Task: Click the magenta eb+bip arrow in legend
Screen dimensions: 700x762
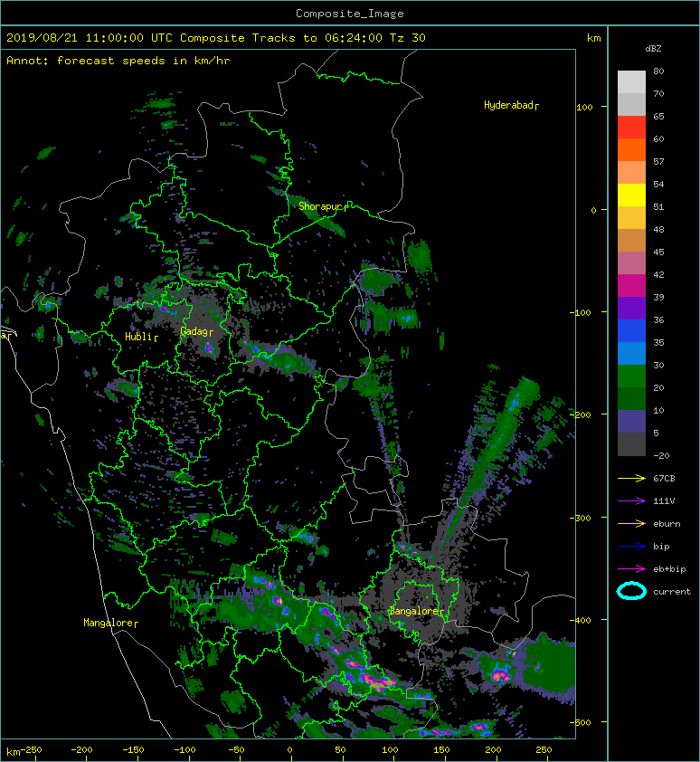Action: 631,568
